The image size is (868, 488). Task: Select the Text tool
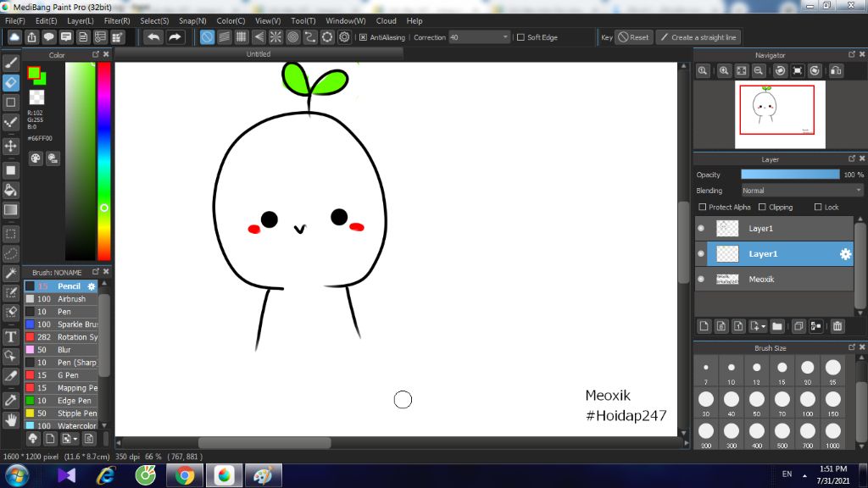[10, 337]
